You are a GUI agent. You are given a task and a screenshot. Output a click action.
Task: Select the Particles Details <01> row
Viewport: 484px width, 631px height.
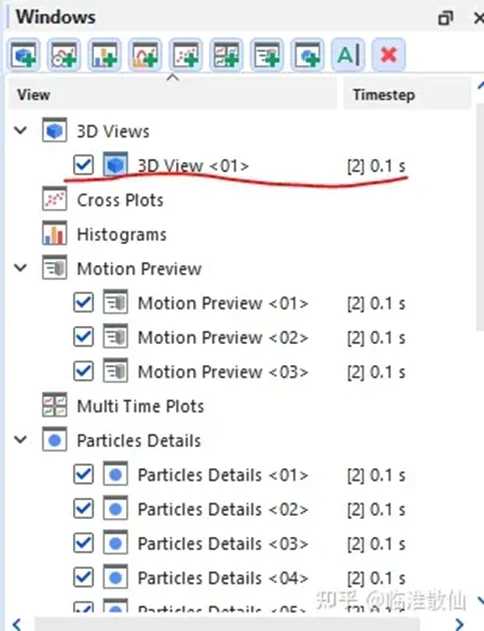(x=239, y=475)
